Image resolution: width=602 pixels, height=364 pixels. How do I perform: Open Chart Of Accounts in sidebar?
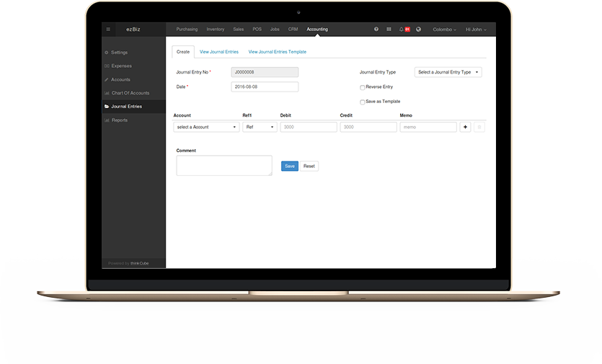(130, 93)
